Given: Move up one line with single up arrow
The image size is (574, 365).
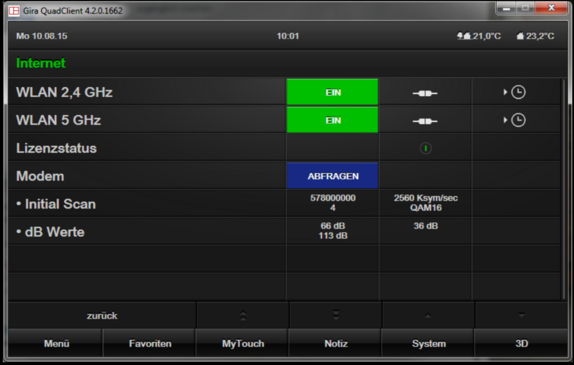Looking at the screenshot, I should [428, 315].
